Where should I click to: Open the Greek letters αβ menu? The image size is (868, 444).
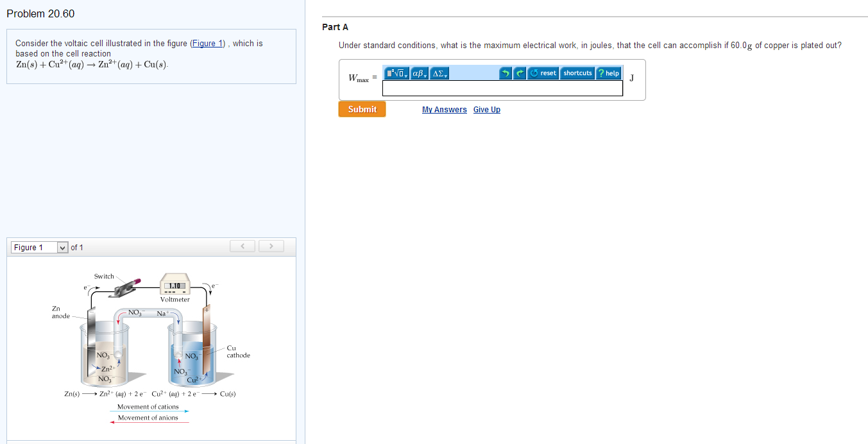(419, 73)
